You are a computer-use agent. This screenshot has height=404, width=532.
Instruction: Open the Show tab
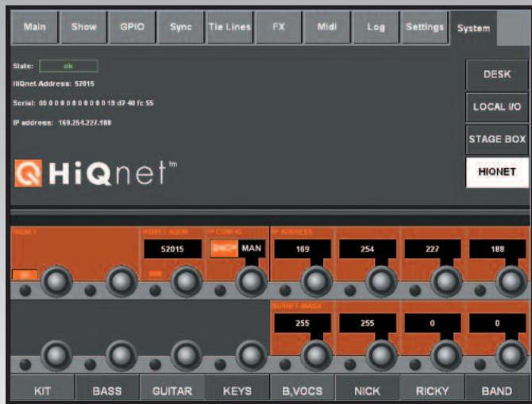83,27
